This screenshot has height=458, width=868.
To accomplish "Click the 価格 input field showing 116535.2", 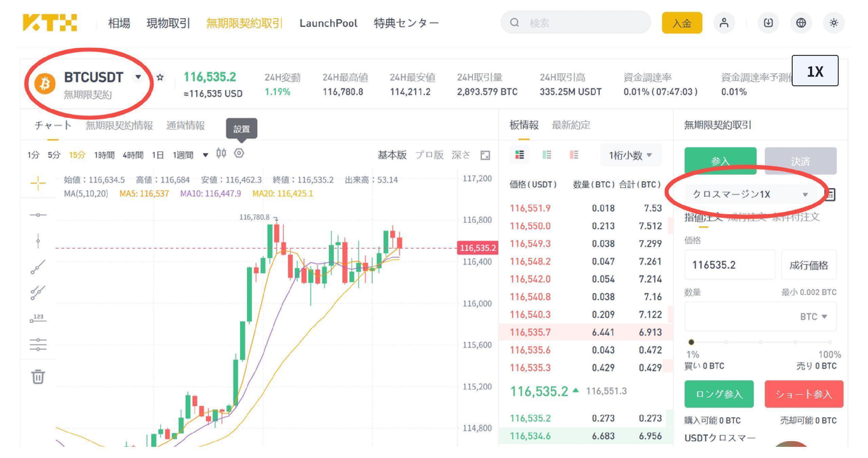I will point(730,265).
